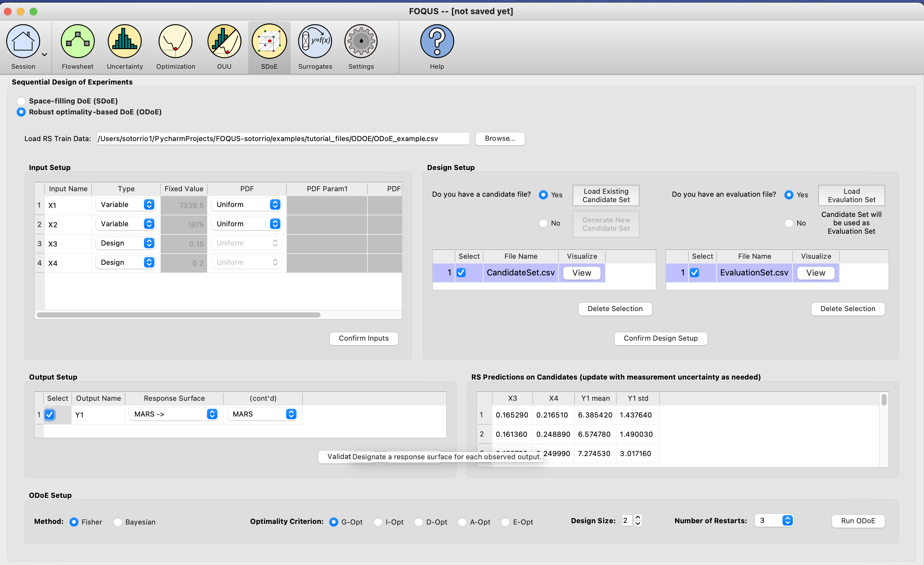Open the X1 PDF Uniform dropdown
Screen dimensions: 924x565
tap(246, 204)
